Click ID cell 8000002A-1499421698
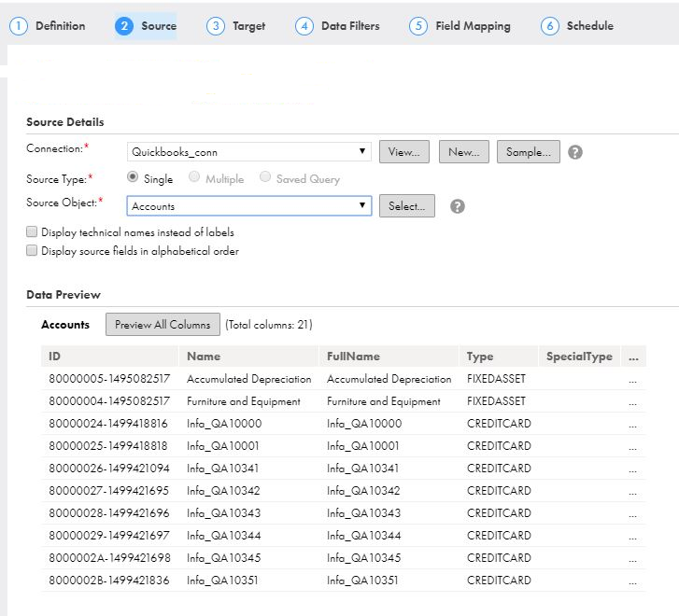 click(x=109, y=557)
